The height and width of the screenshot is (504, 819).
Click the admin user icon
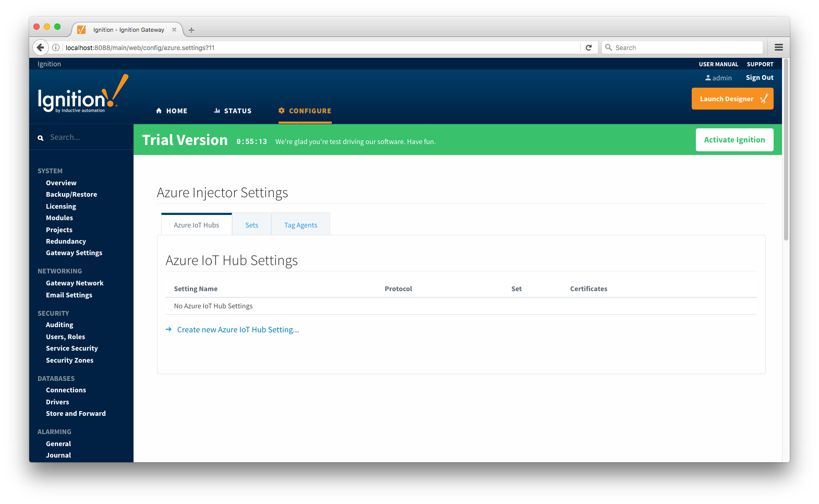click(708, 78)
